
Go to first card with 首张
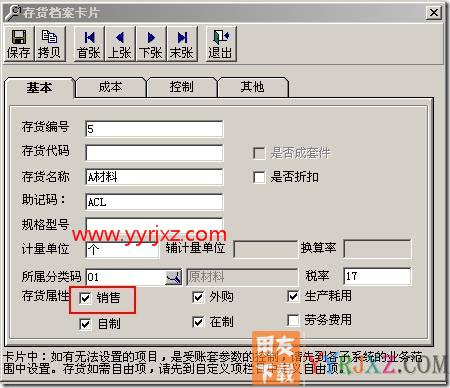click(x=89, y=44)
